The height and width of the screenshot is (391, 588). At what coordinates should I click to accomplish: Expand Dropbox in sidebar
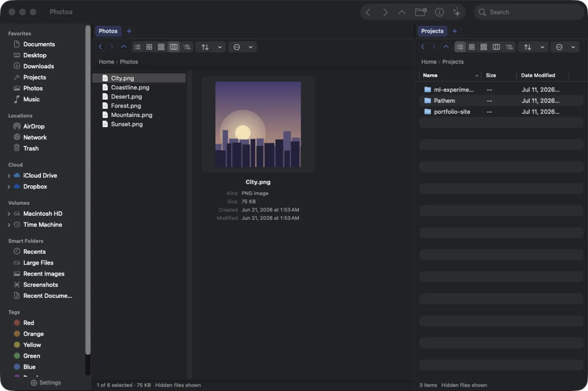[9, 187]
